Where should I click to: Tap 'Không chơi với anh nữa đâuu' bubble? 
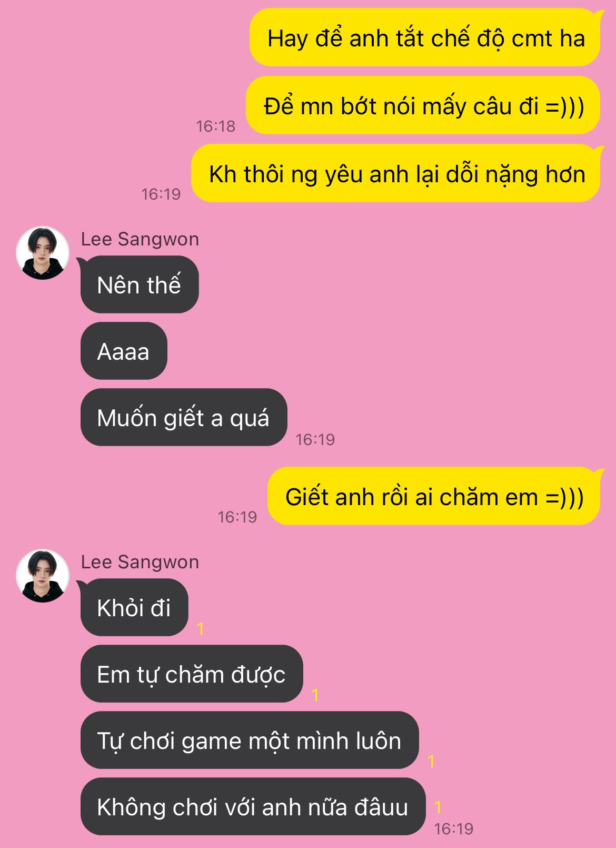253,806
